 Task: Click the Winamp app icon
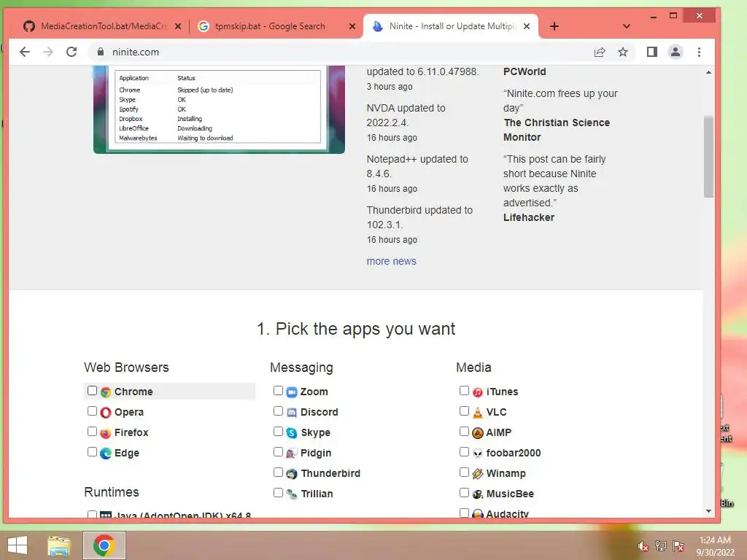(x=477, y=474)
